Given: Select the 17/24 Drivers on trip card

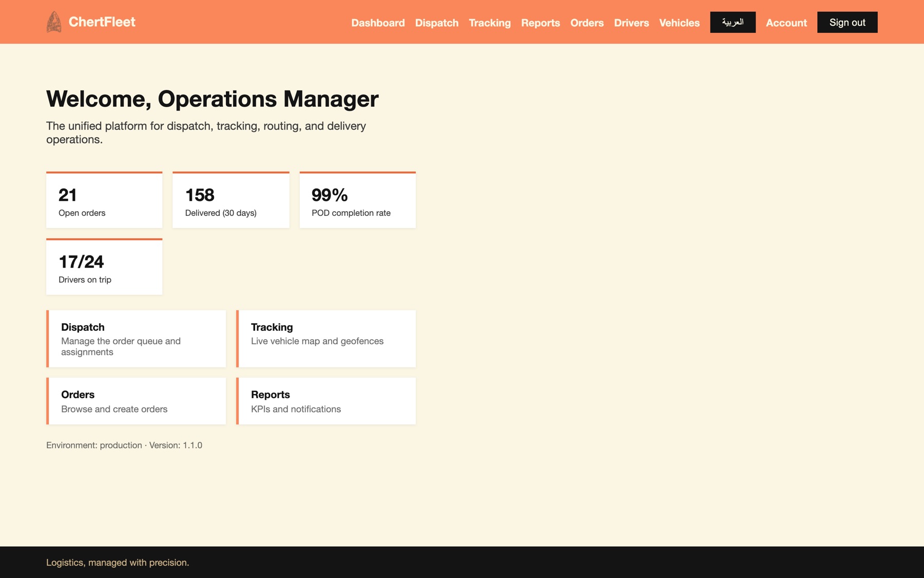Looking at the screenshot, I should coord(104,267).
